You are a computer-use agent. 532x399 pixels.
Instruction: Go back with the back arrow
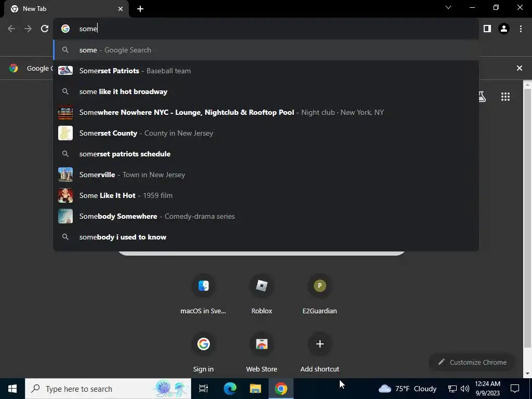[11, 29]
